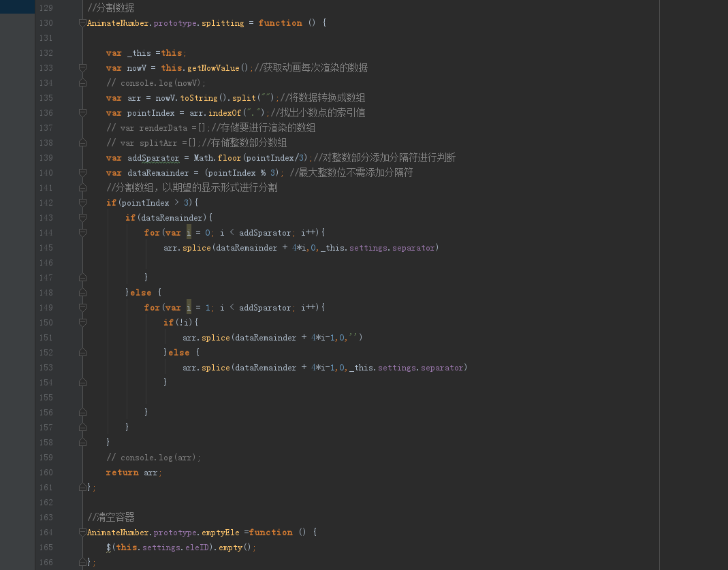728x570 pixels.
Task: Click the fold end marker on line 154
Action: [82, 383]
